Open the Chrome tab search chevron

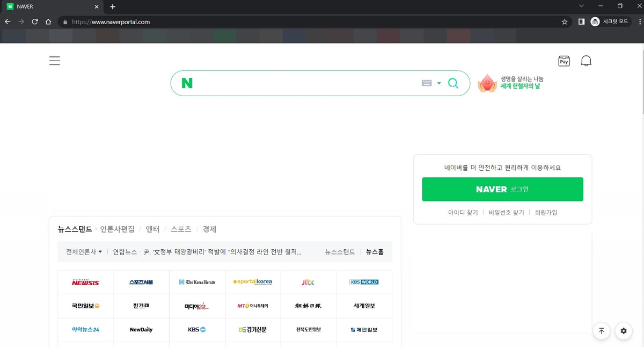pyautogui.click(x=581, y=6)
